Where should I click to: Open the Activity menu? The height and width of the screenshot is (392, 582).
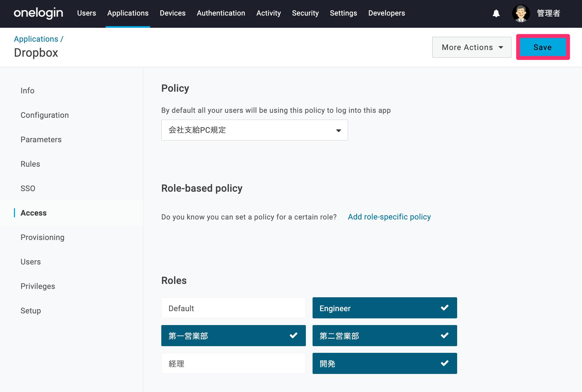point(269,13)
